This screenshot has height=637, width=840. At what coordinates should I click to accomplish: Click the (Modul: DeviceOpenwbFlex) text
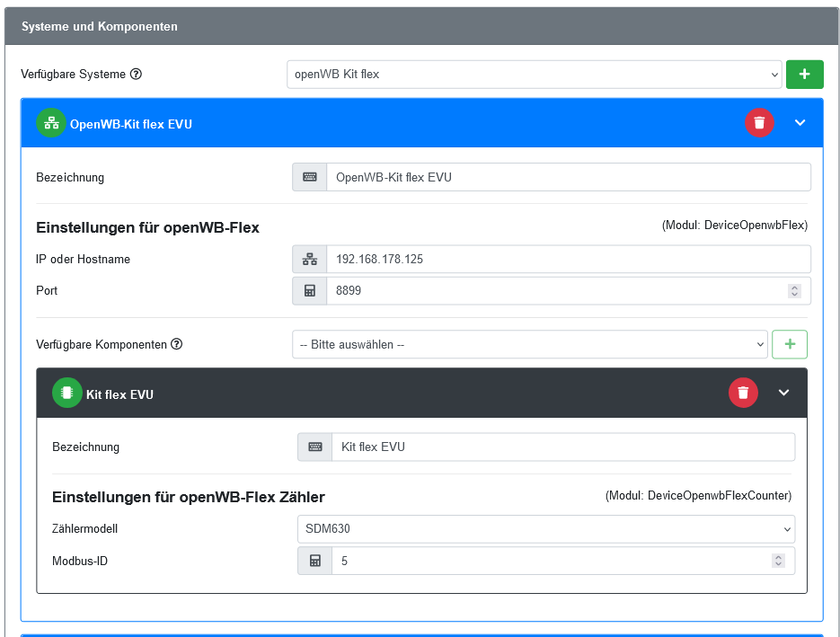[x=735, y=225]
